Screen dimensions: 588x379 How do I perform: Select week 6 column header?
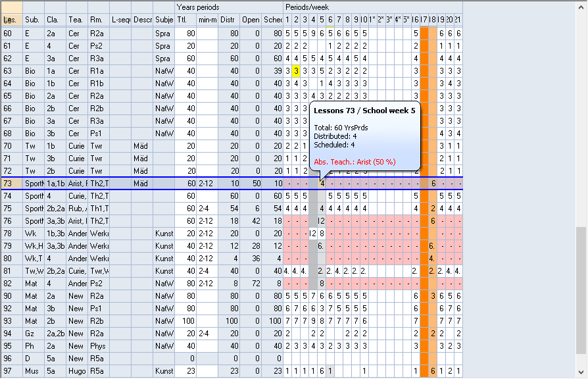(x=330, y=20)
